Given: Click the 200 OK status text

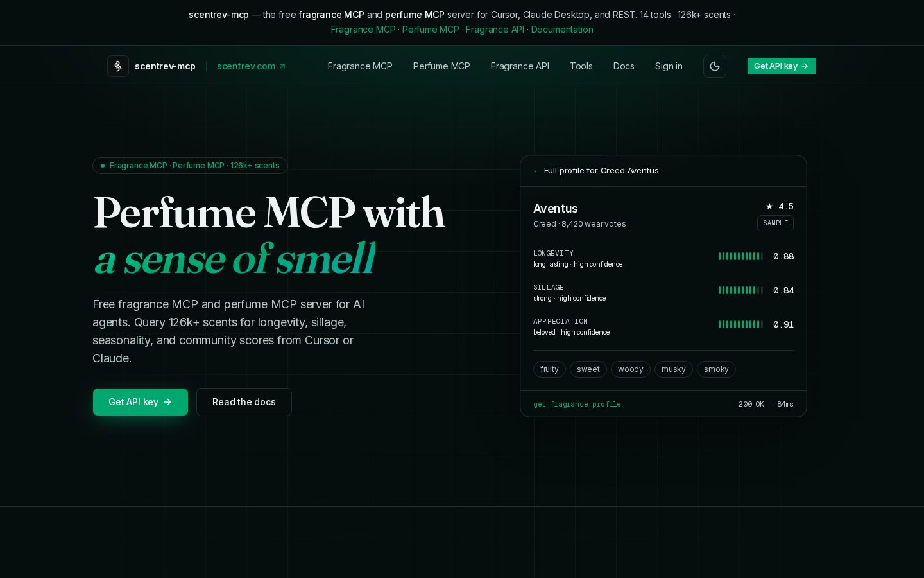Looking at the screenshot, I should [751, 404].
